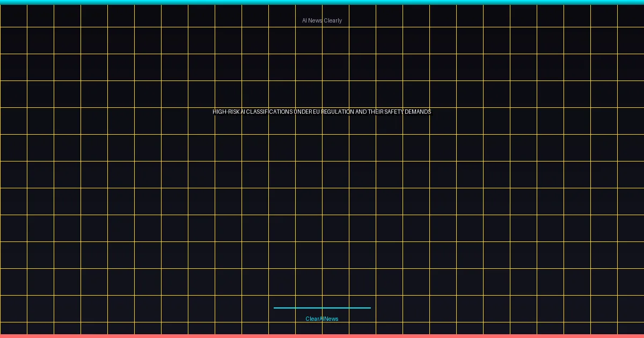Click the cyan divider line above ClearAINews
Viewport: 644px width, 338px height.
pos(322,308)
